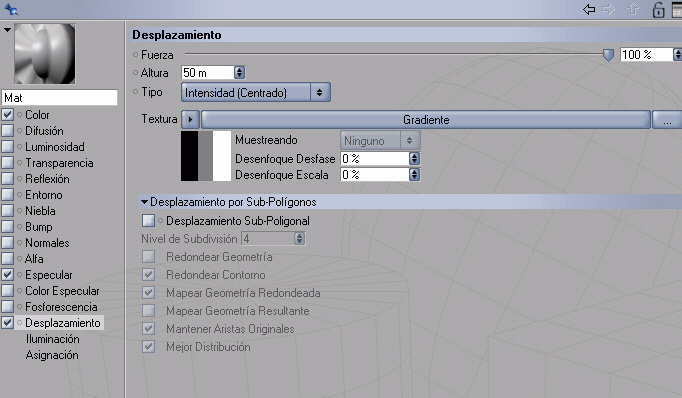Adjust Altura value with stepper arrows
682x398 pixels.
(239, 73)
